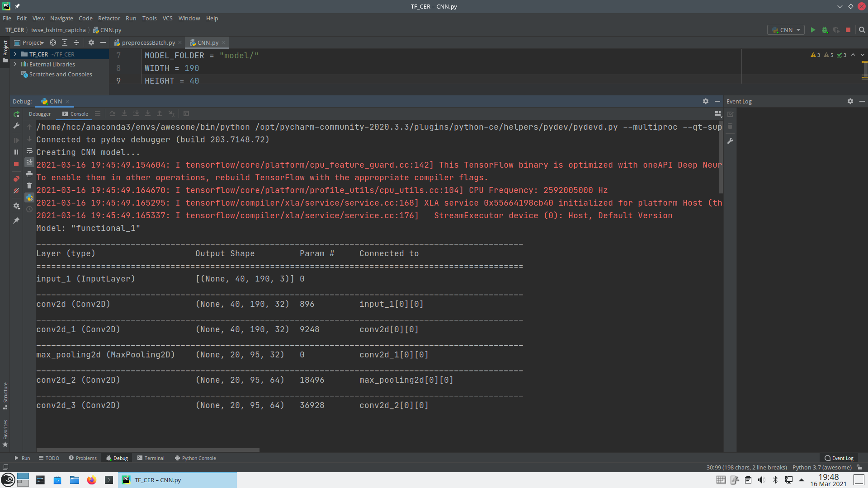Open debug tool window gear options
The height and width of the screenshot is (488, 868).
(x=706, y=101)
